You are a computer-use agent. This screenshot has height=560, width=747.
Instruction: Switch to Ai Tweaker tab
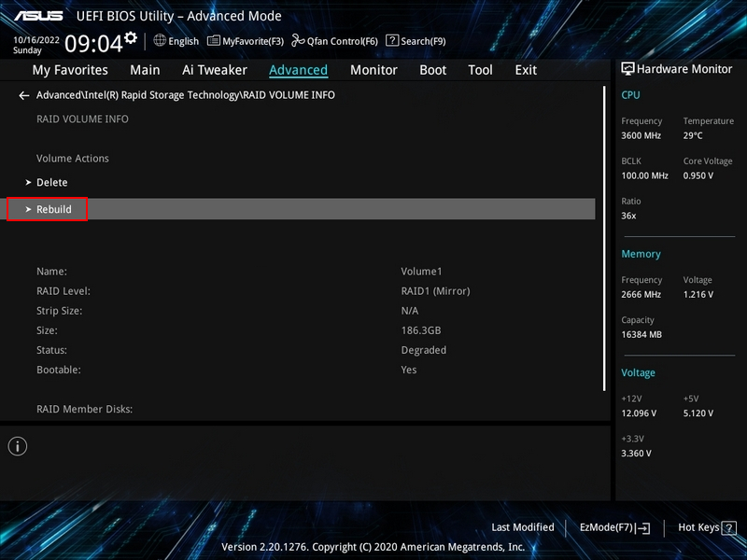point(215,70)
